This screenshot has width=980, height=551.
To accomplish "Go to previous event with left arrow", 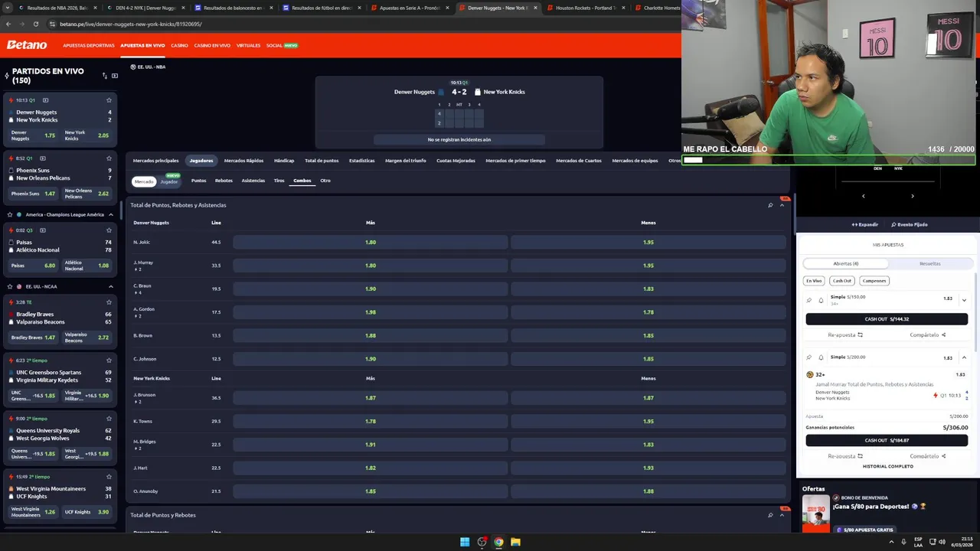I will (x=863, y=196).
